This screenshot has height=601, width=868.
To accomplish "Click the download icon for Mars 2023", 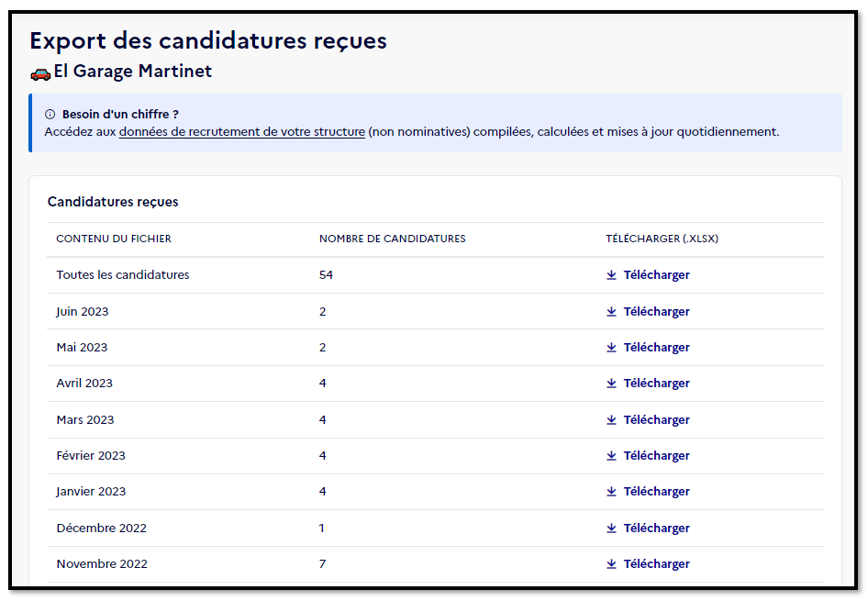I will click(611, 419).
